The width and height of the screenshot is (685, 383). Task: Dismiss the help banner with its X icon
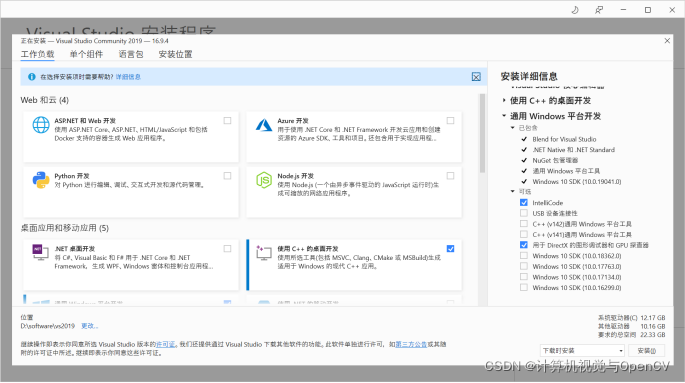(476, 77)
